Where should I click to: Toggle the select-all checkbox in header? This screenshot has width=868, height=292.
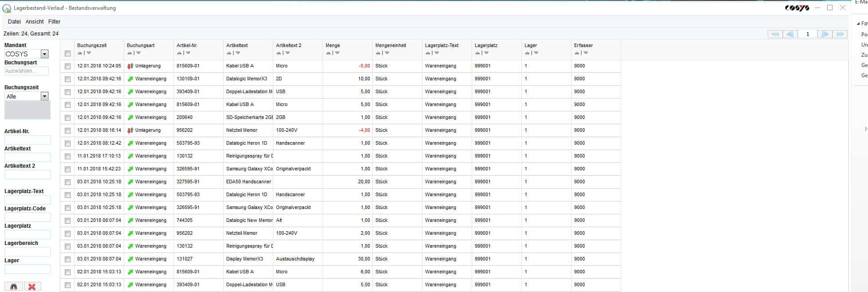click(67, 53)
